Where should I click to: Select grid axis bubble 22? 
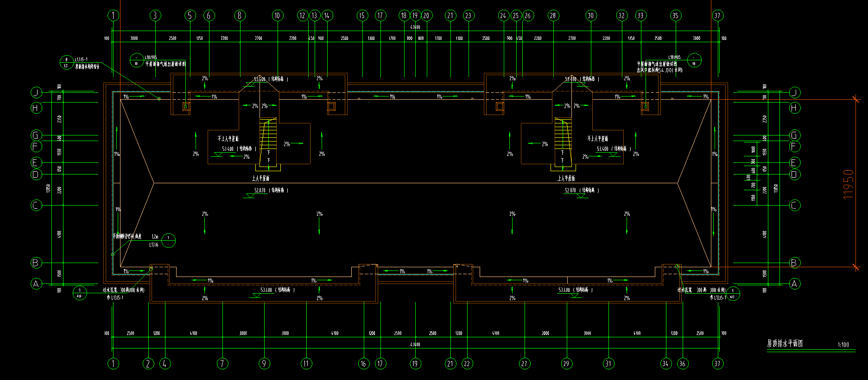click(x=467, y=363)
